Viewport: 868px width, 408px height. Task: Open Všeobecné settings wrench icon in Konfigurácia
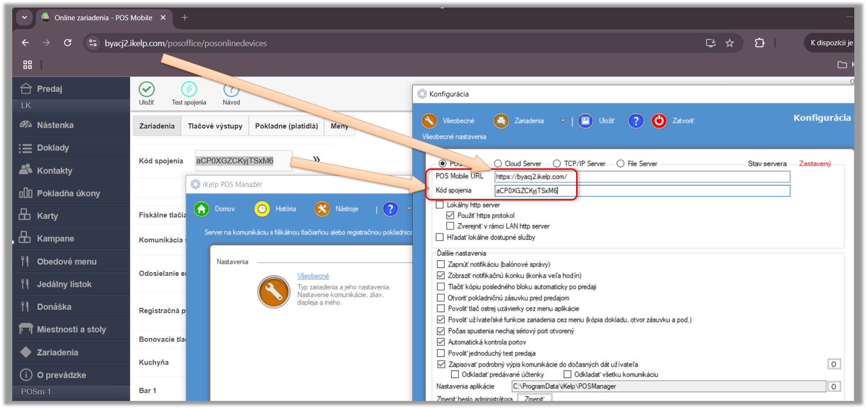pyautogui.click(x=429, y=121)
